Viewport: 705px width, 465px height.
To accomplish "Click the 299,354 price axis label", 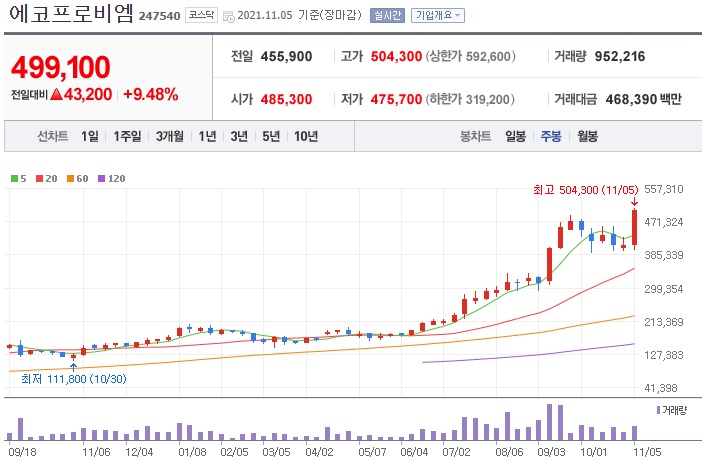I will point(664,289).
